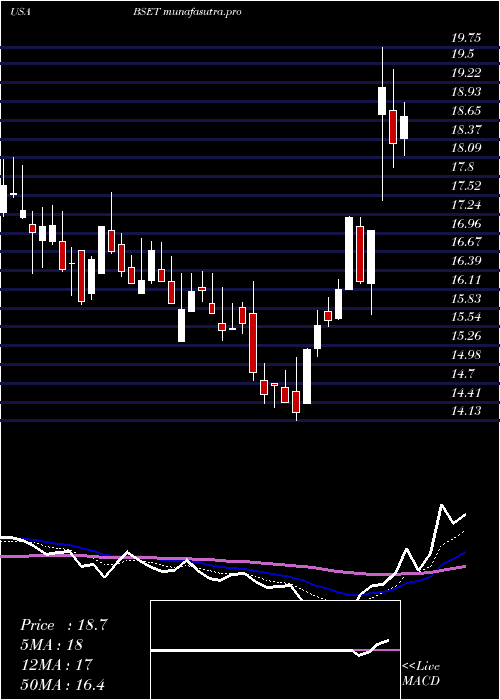Click the 'BSET munafasutra.pro' title text
This screenshot has height=700, width=500.
(187, 12)
